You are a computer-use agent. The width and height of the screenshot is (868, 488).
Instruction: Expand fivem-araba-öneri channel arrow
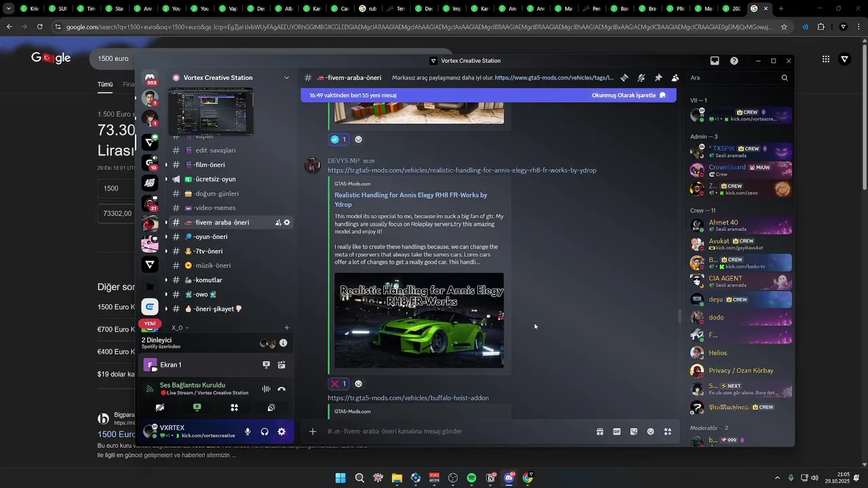point(166,222)
